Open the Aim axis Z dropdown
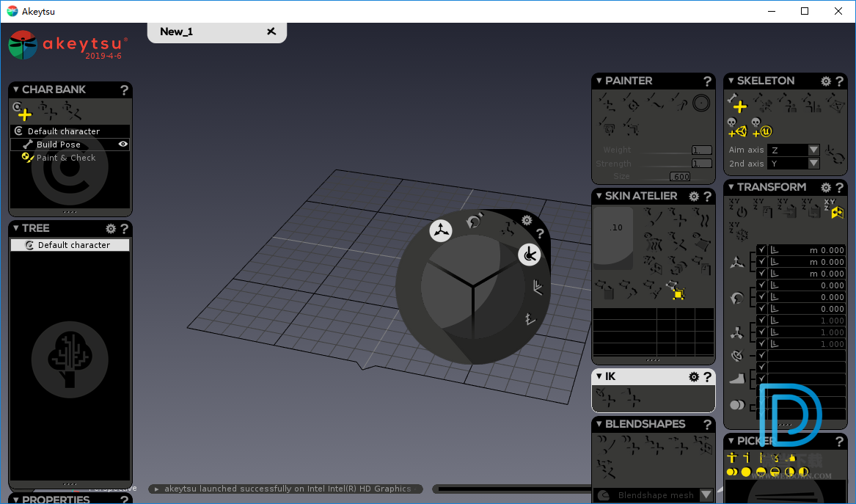This screenshot has height=504, width=856. coord(793,150)
